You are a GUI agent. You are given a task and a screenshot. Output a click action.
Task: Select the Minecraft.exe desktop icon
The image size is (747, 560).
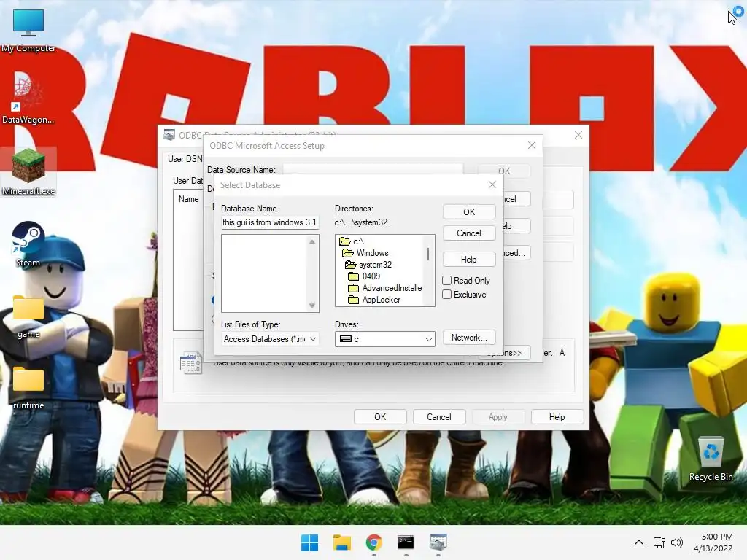28,171
